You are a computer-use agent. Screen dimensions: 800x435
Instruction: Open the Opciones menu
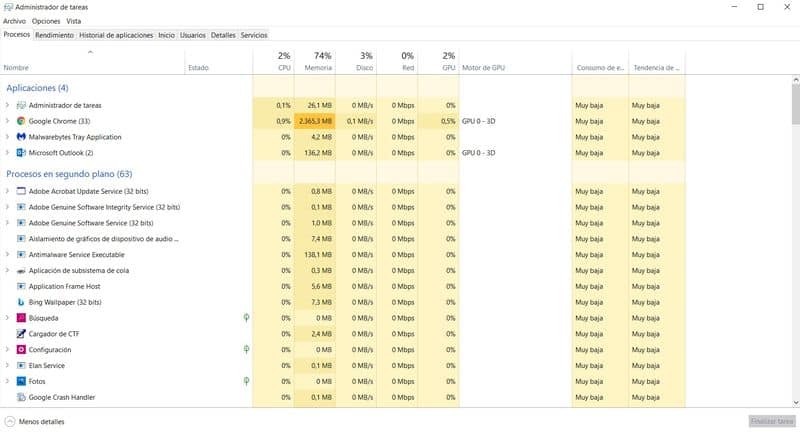coord(46,21)
